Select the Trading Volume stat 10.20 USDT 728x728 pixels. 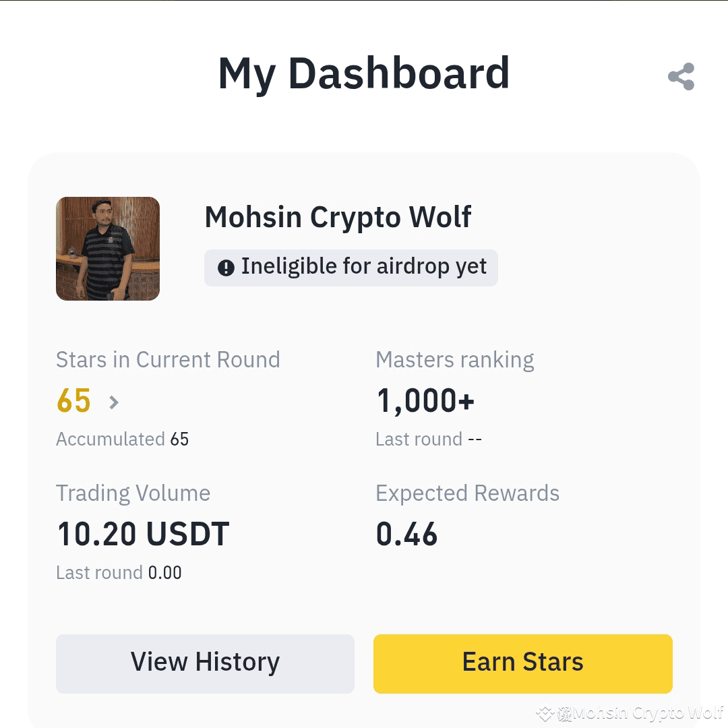pyautogui.click(x=143, y=534)
